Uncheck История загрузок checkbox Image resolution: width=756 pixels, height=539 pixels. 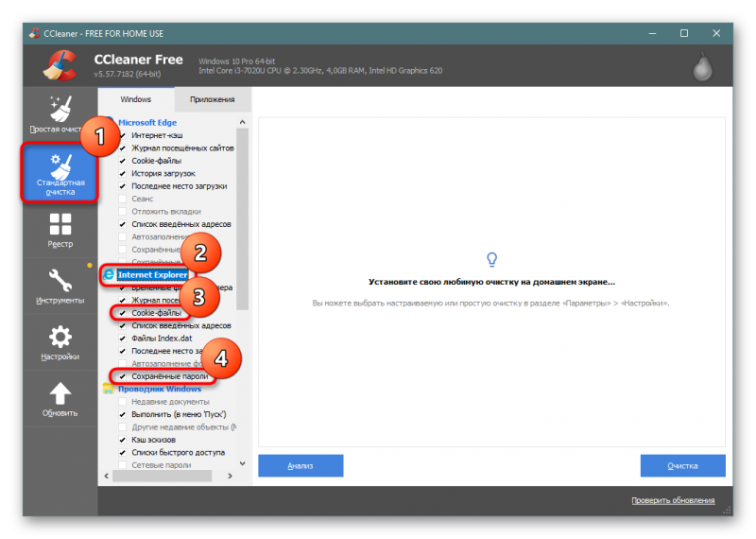123,173
